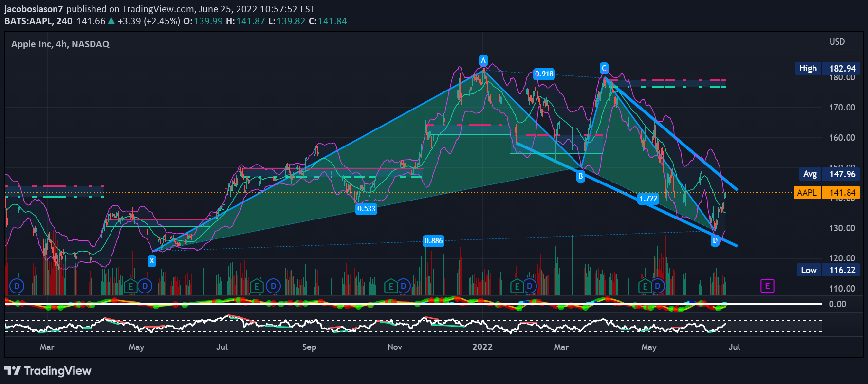The height and width of the screenshot is (384, 868).
Task: Click the pattern point C label
Action: click(x=604, y=68)
